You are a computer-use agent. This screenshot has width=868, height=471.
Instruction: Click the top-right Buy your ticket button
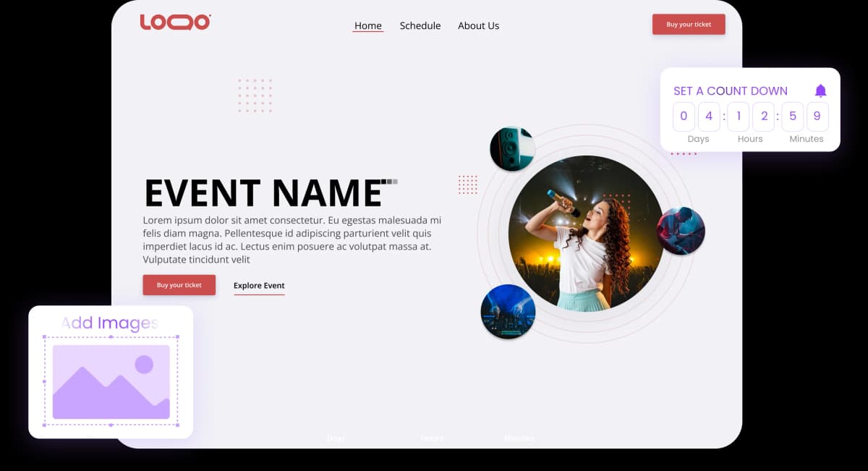pyautogui.click(x=688, y=25)
